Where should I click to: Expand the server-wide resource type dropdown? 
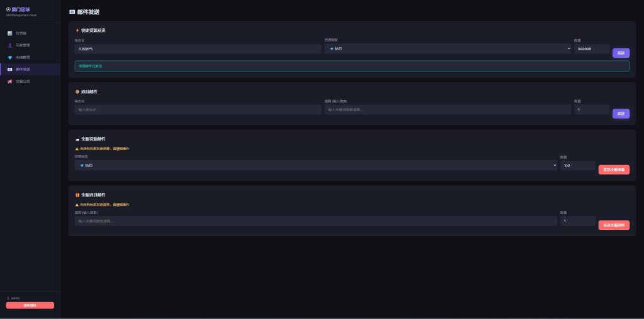click(316, 165)
